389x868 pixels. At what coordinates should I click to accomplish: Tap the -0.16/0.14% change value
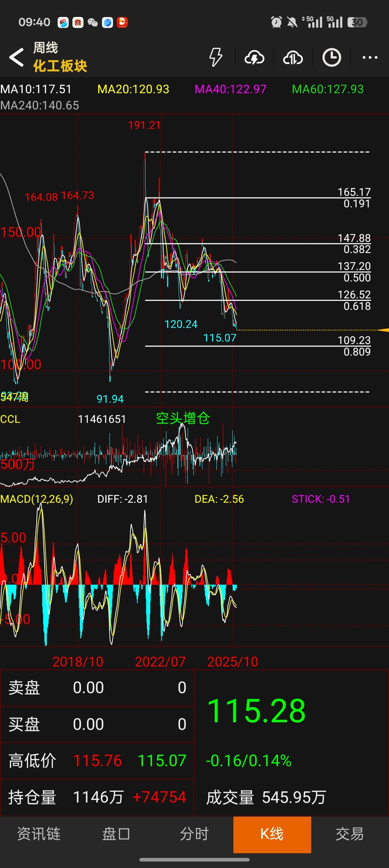(249, 761)
